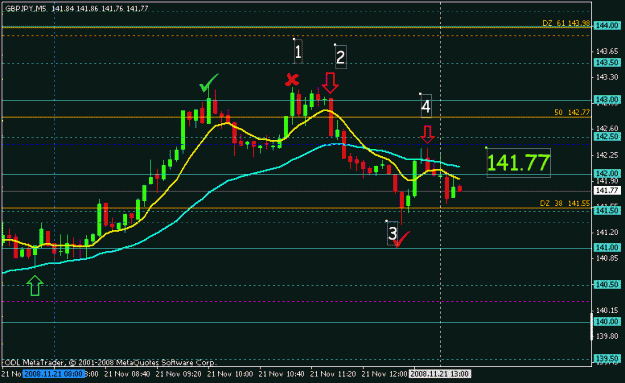Click the 142.25 price scale value
This screenshot has height=383, width=625.
point(607,155)
